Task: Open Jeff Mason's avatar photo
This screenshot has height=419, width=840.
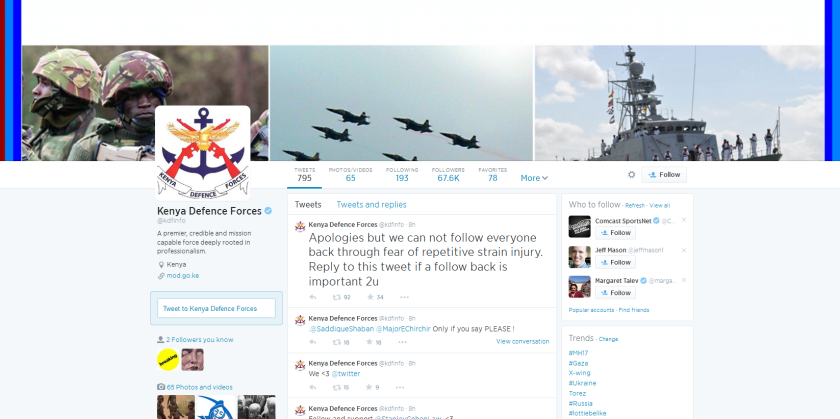Action: (580, 257)
